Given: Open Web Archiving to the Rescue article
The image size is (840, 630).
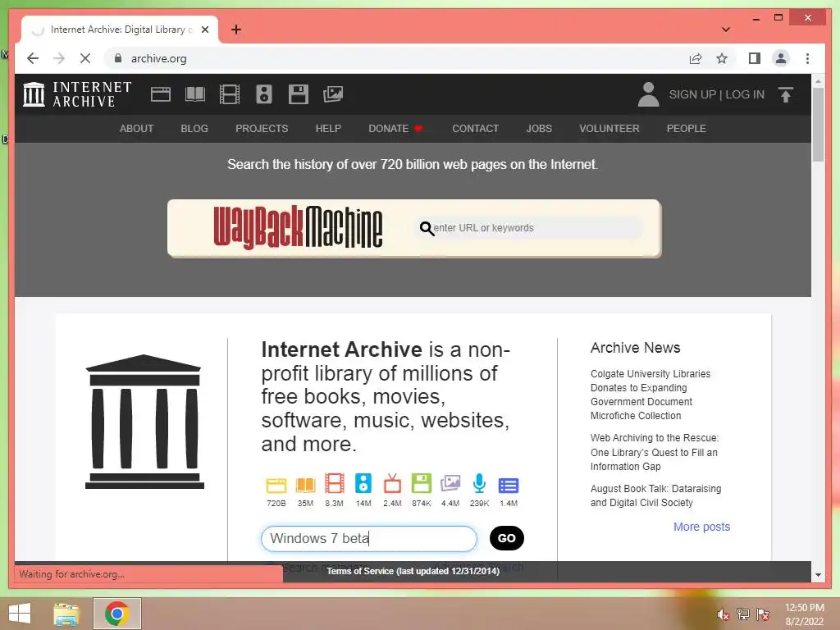Looking at the screenshot, I should point(654,452).
